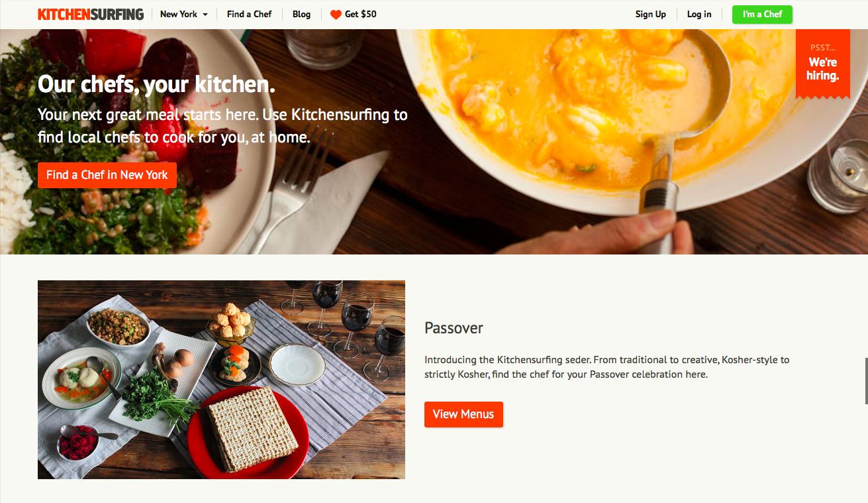
Task: Open the We're hiring ribbon banner
Action: point(822,64)
